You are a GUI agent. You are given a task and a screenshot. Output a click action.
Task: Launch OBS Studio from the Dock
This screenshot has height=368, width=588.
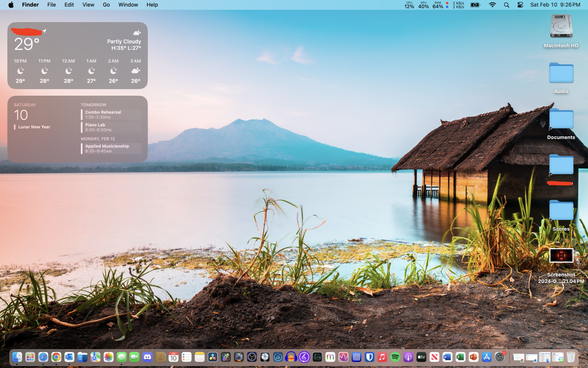pos(252,357)
